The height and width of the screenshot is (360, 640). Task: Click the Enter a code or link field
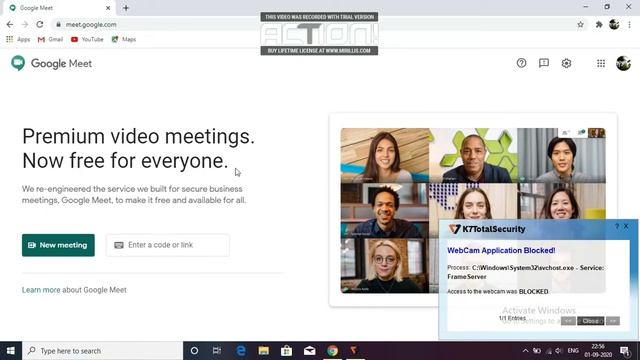click(168, 245)
